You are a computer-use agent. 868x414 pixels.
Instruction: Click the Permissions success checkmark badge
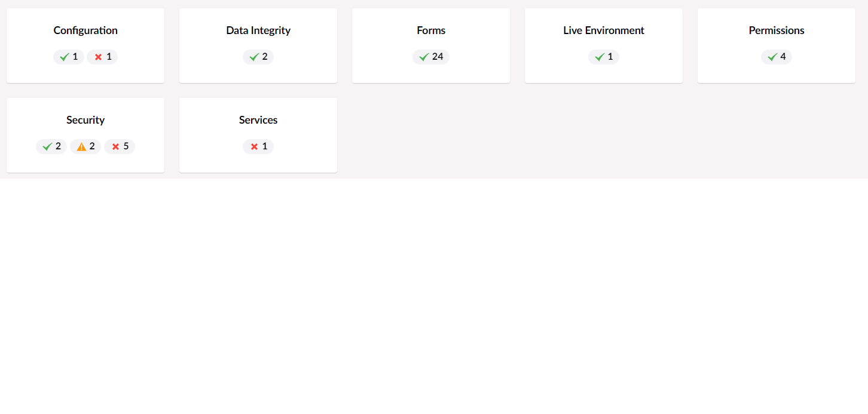pyautogui.click(x=777, y=57)
